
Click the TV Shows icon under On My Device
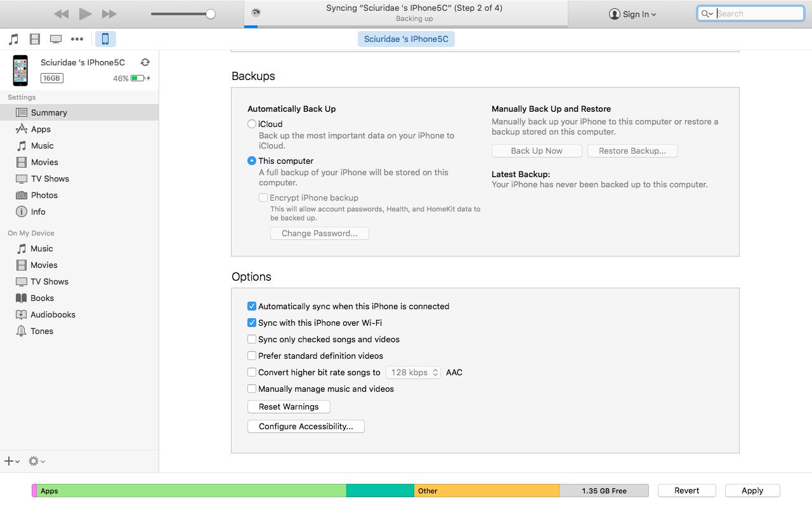(22, 281)
